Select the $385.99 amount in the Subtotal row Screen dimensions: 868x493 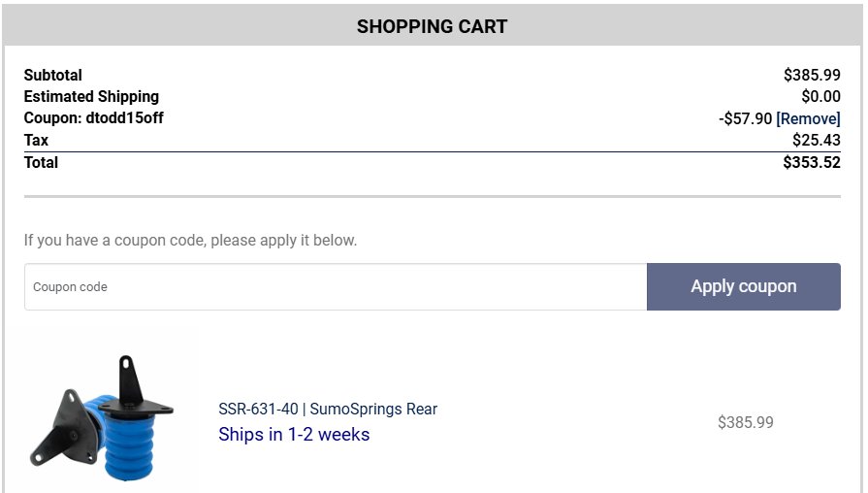click(x=812, y=75)
